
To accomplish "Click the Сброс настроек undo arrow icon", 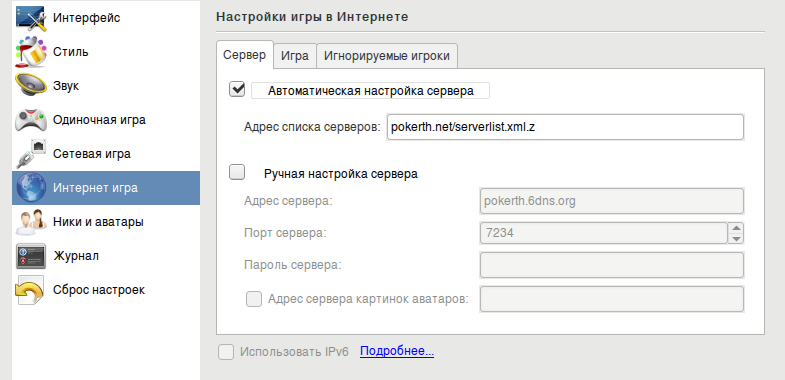I will (31, 290).
